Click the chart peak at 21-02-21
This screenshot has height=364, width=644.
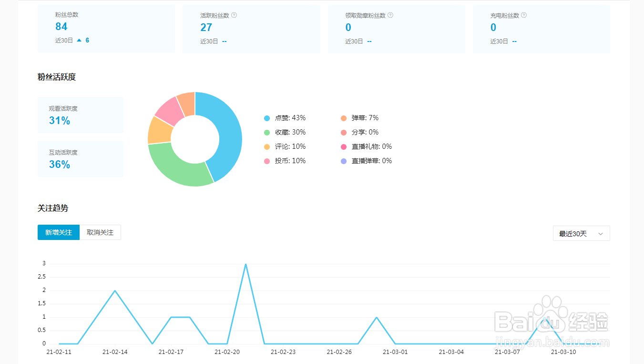(245, 264)
